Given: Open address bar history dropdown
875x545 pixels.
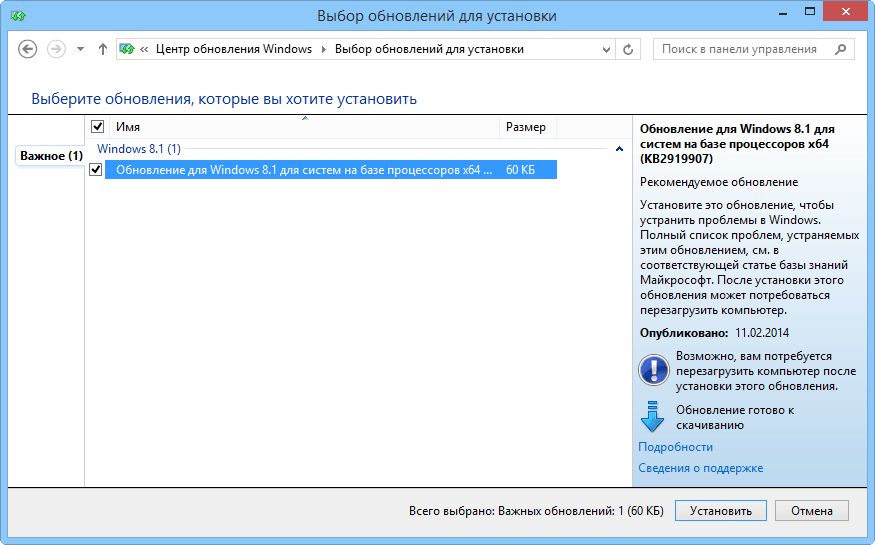Looking at the screenshot, I should pos(606,50).
